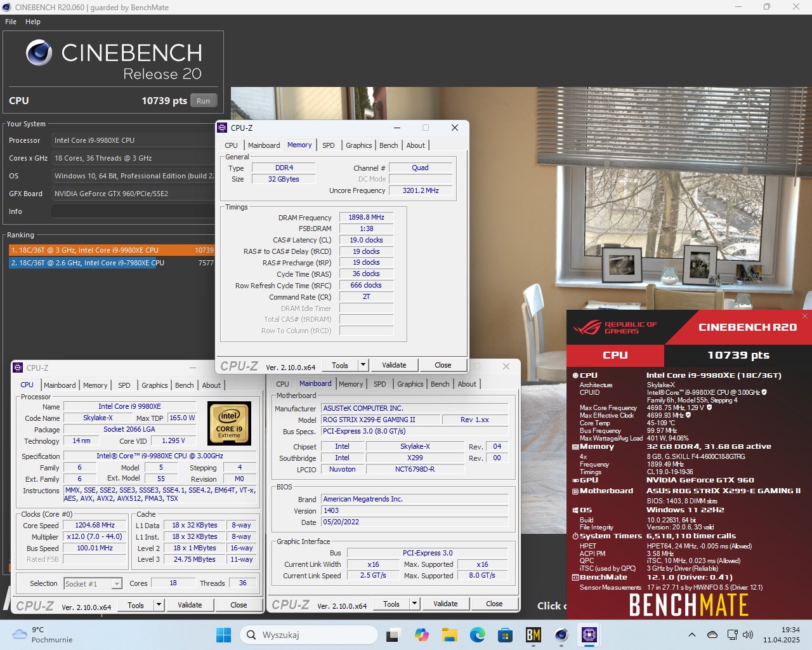Click the BENCHMATE logo at panel bottom
The width and height of the screenshot is (812, 650).
688,605
